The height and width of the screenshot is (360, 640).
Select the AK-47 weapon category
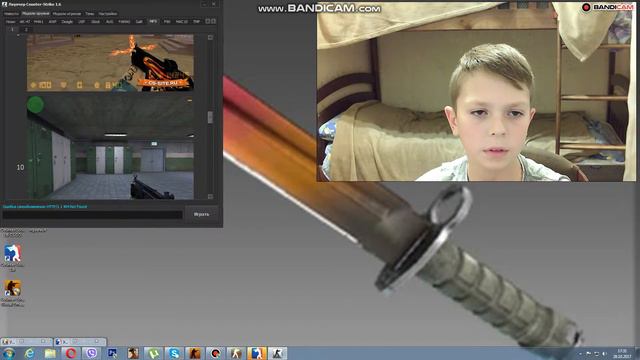24,22
